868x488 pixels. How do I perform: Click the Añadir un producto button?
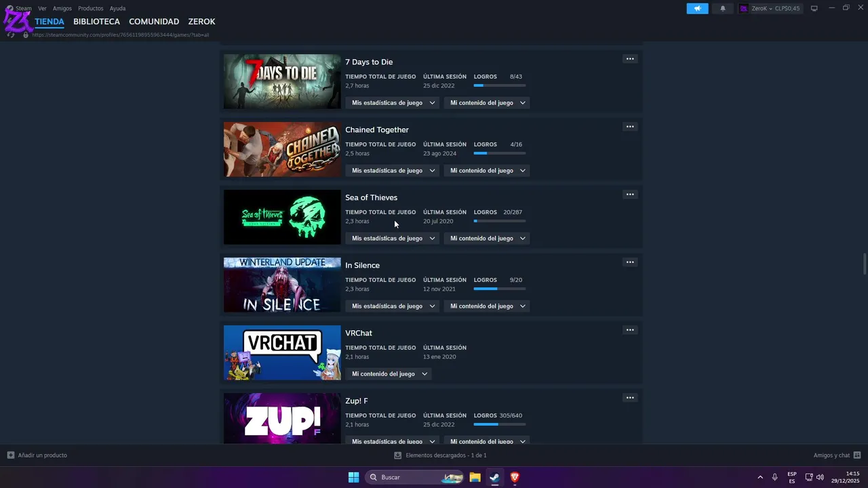[x=37, y=455]
